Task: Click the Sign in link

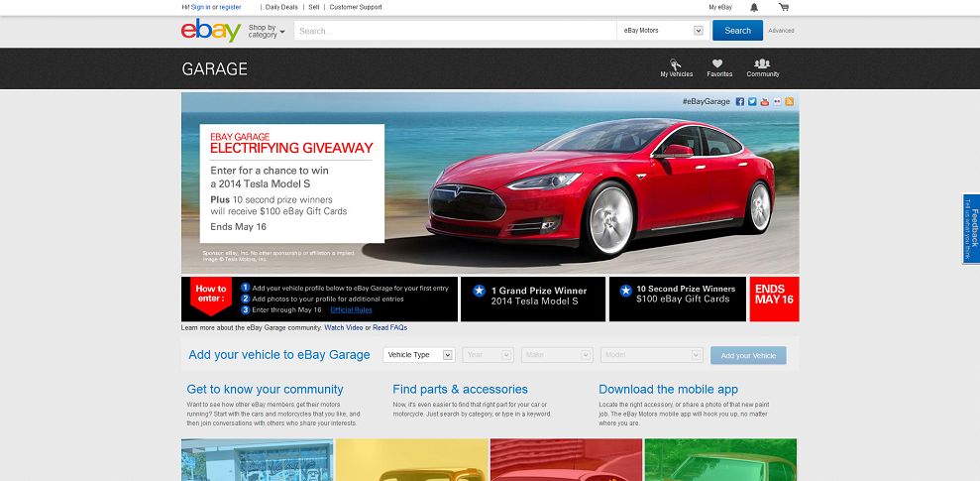Action: click(200, 8)
